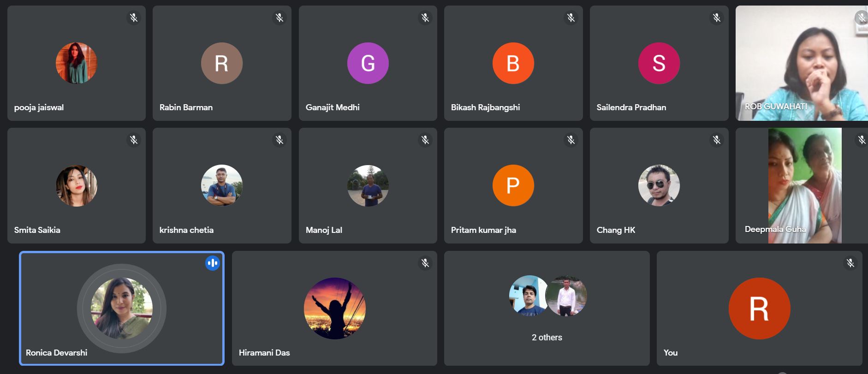Click the muted mic icon on pooja jaiswal tile
The image size is (868, 374).
pos(134,18)
